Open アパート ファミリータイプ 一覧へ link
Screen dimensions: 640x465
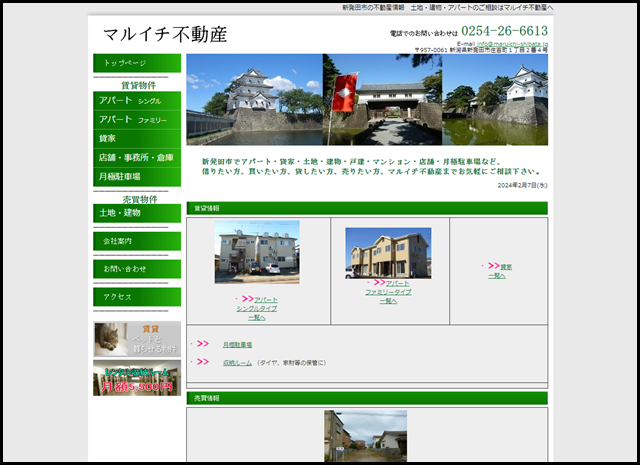[x=388, y=292]
